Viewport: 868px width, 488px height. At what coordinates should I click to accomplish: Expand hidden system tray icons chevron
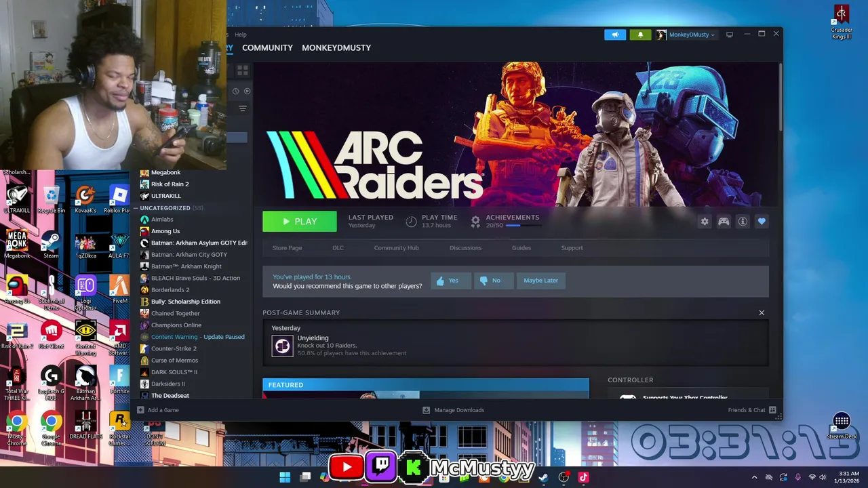[x=754, y=477]
